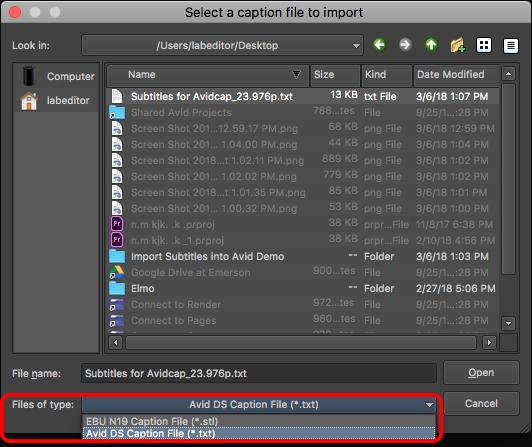Click the grey forward arrow icon
532x447 pixels.
(x=405, y=45)
